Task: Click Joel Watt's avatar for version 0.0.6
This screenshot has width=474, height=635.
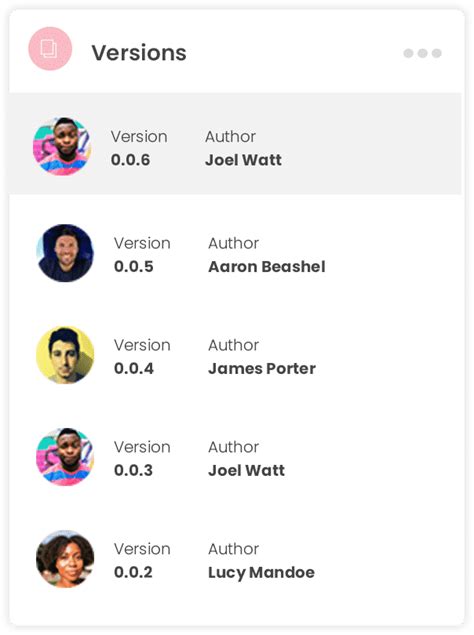Action: click(62, 146)
